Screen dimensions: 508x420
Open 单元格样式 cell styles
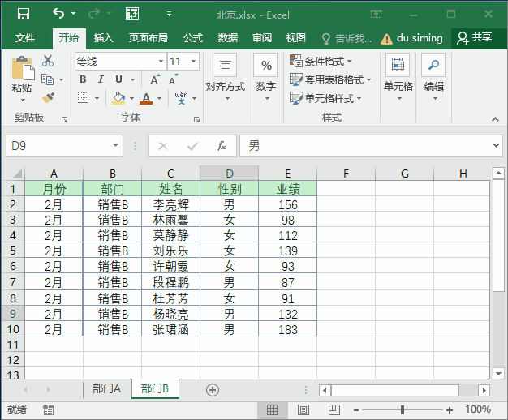click(x=325, y=98)
